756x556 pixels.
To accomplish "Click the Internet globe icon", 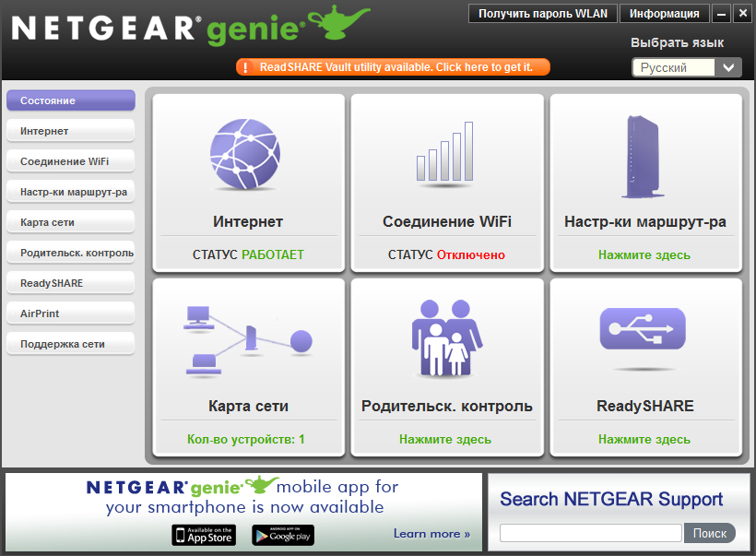I will point(245,154).
